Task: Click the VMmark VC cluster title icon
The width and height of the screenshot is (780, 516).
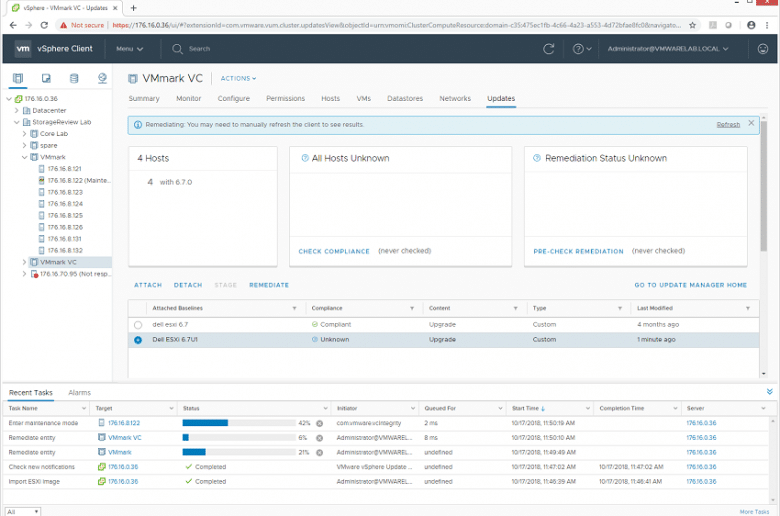Action: [x=133, y=79]
